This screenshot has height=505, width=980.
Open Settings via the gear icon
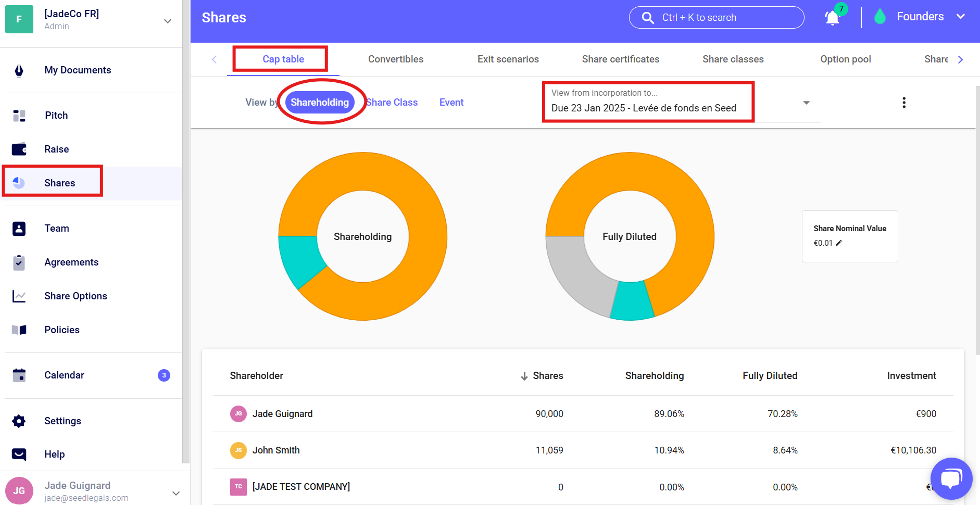pos(19,421)
